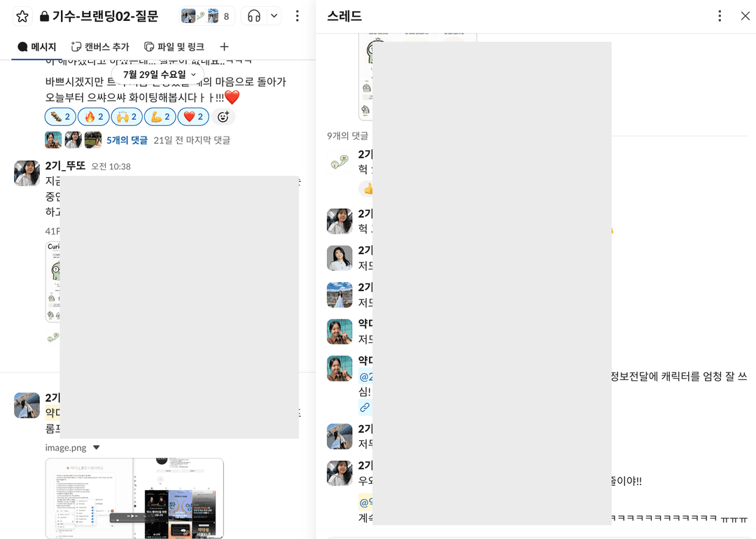Viewport: 756px width, 539px height.
Task: Close the 스레드 panel
Action: [745, 16]
